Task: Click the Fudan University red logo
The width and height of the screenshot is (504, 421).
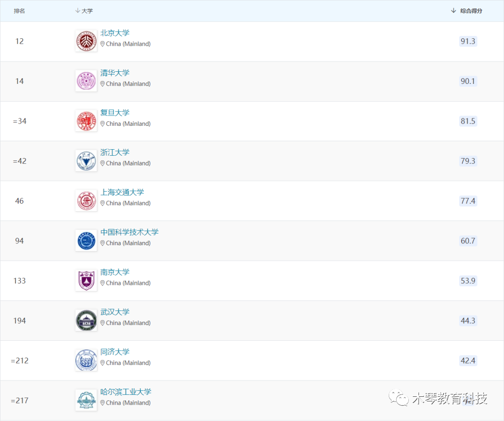Action: point(86,121)
